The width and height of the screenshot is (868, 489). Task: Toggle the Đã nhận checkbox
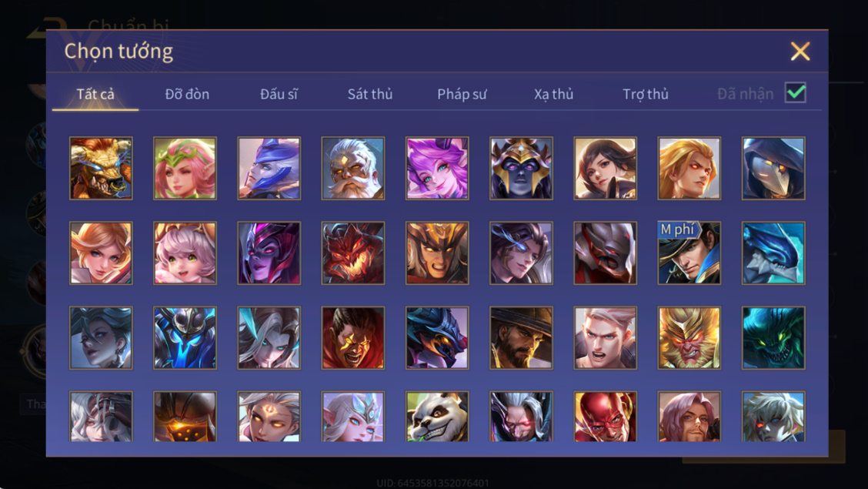click(x=796, y=92)
